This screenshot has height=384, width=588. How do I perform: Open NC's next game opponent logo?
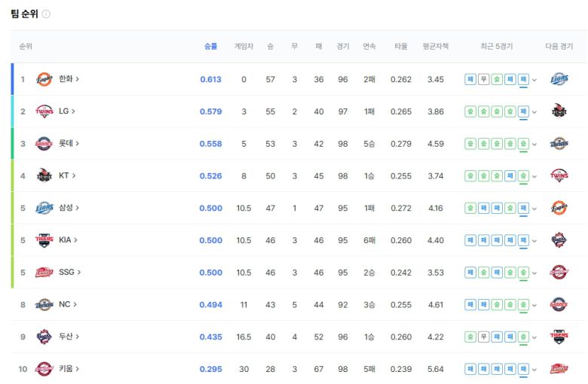coord(559,304)
